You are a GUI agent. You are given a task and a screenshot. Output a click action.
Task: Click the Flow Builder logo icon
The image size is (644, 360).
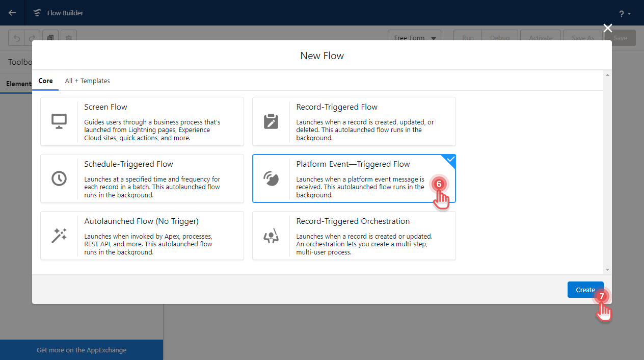(x=36, y=13)
